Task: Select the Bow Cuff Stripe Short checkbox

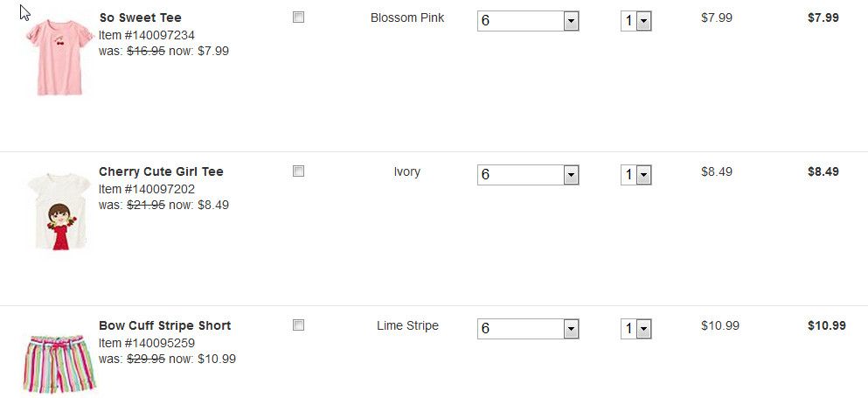Action: [298, 325]
